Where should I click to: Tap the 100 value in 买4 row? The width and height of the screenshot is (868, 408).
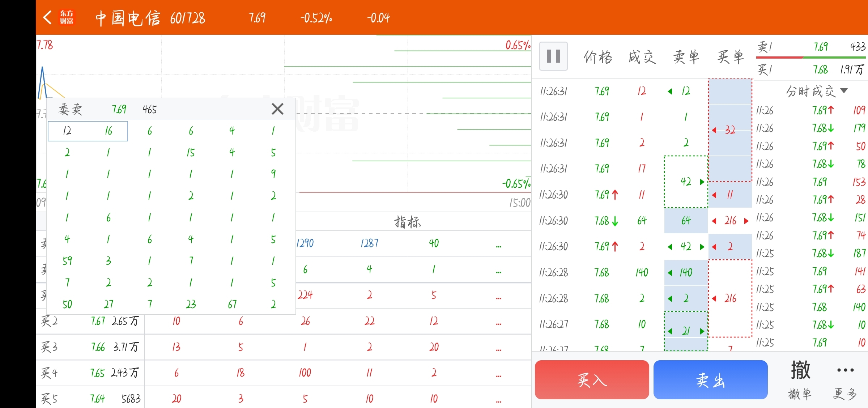coord(305,373)
